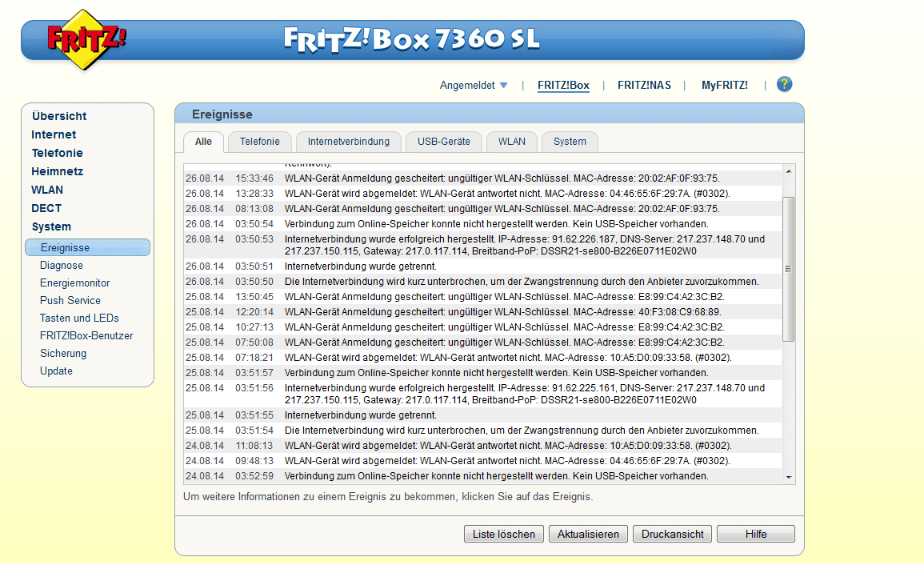This screenshot has height=581, width=924.
Task: Open the 25.08.14 03:51:54 Zwangstrennung event
Action: click(x=482, y=431)
